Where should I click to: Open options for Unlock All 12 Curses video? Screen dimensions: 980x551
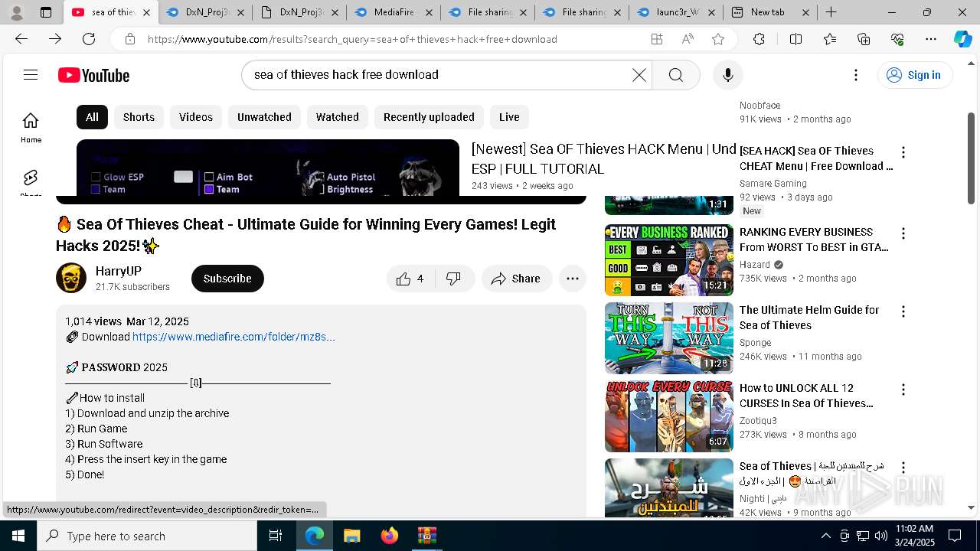(x=903, y=390)
